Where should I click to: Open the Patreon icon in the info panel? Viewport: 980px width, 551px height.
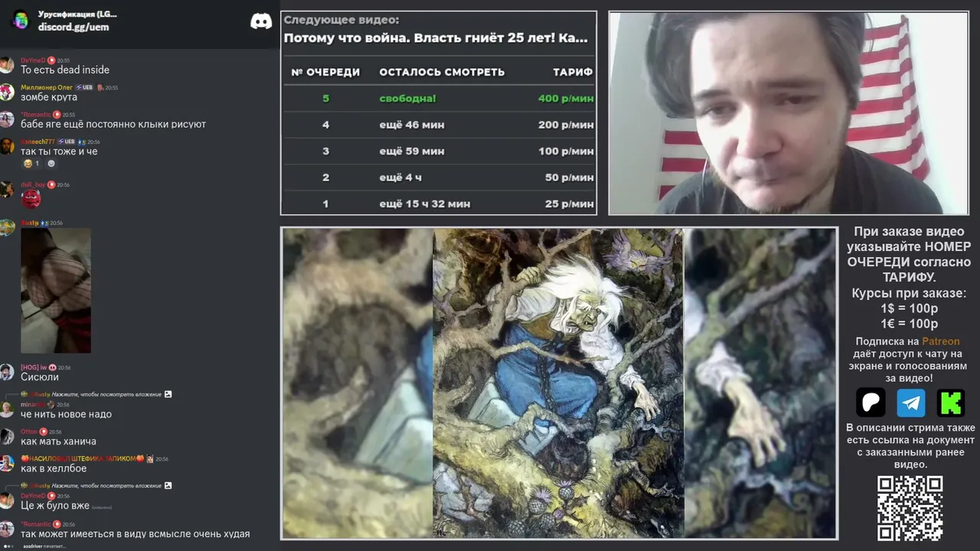(871, 403)
